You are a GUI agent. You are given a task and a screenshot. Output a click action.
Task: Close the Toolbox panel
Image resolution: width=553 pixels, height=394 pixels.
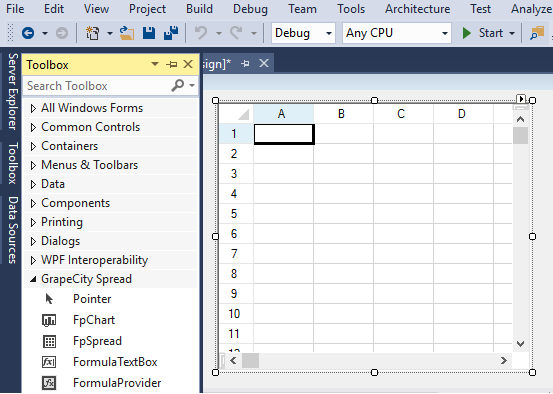click(188, 64)
